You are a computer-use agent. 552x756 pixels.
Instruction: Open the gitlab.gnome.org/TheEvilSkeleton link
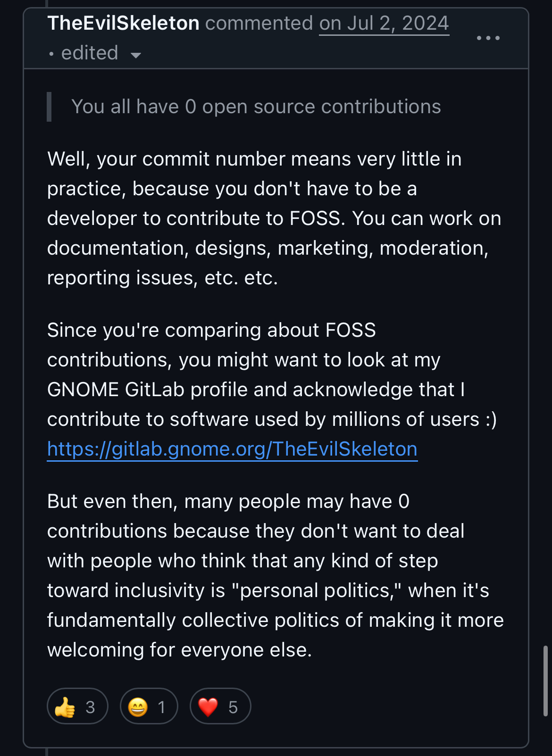click(232, 449)
